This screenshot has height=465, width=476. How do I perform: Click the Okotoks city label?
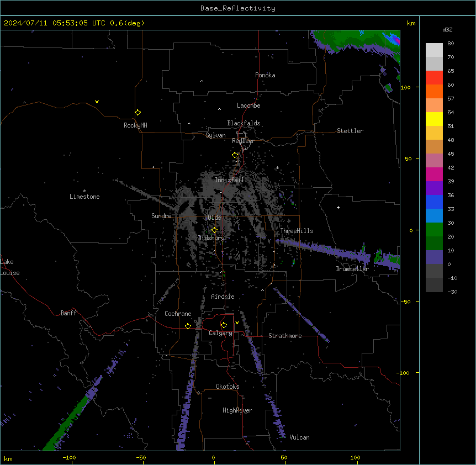click(x=228, y=387)
